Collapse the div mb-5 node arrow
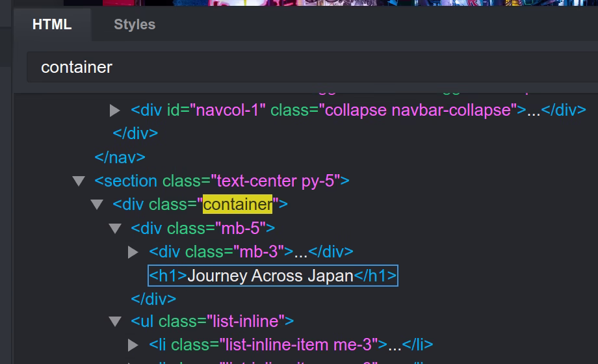598x364 pixels. point(116,228)
